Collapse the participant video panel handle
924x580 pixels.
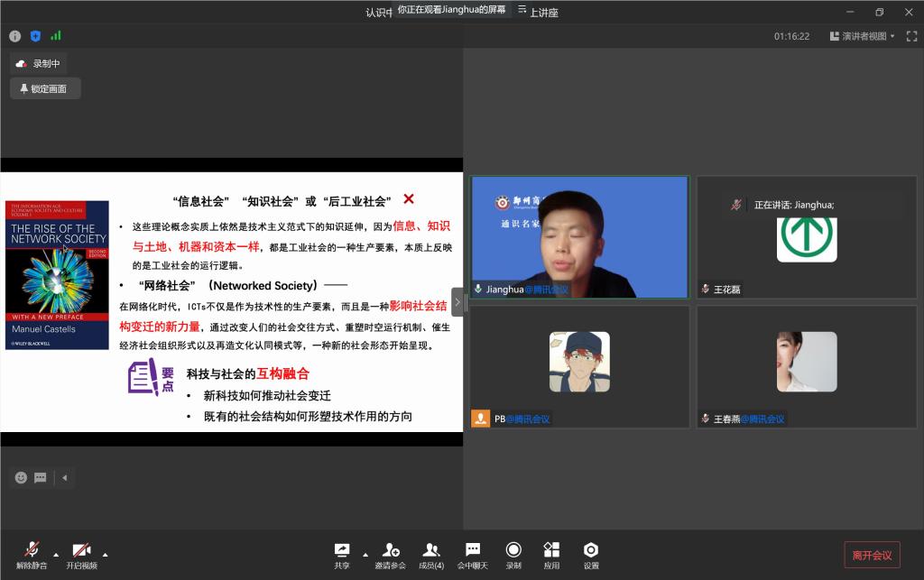[x=457, y=302]
